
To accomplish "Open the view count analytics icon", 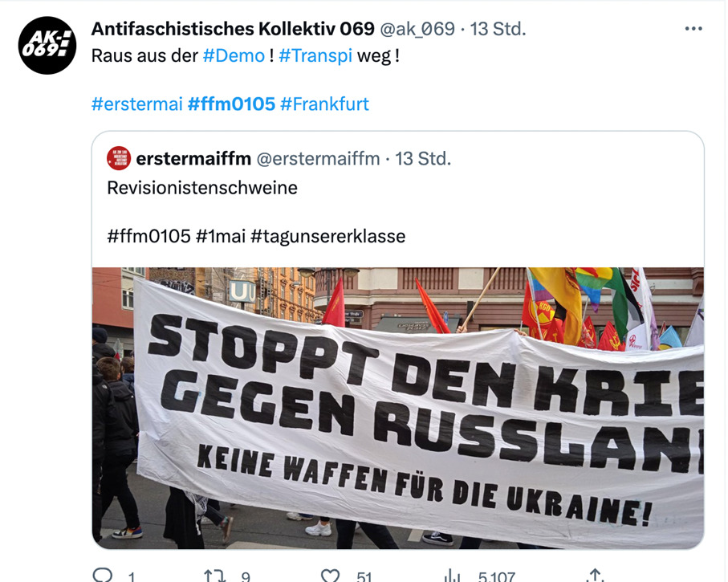I will [x=452, y=576].
